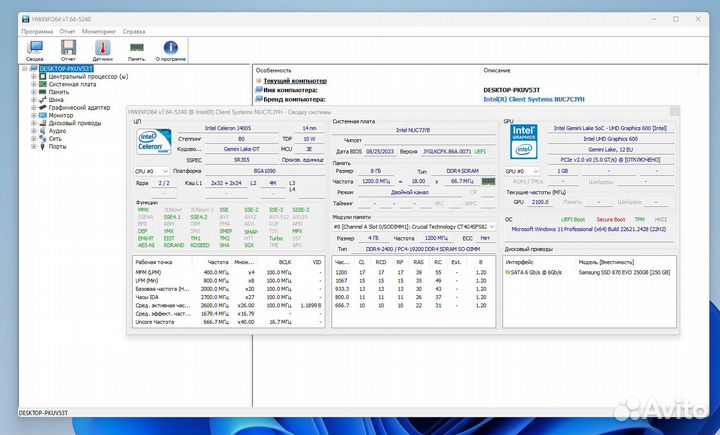Select Сеть in the device tree

pos(55,138)
